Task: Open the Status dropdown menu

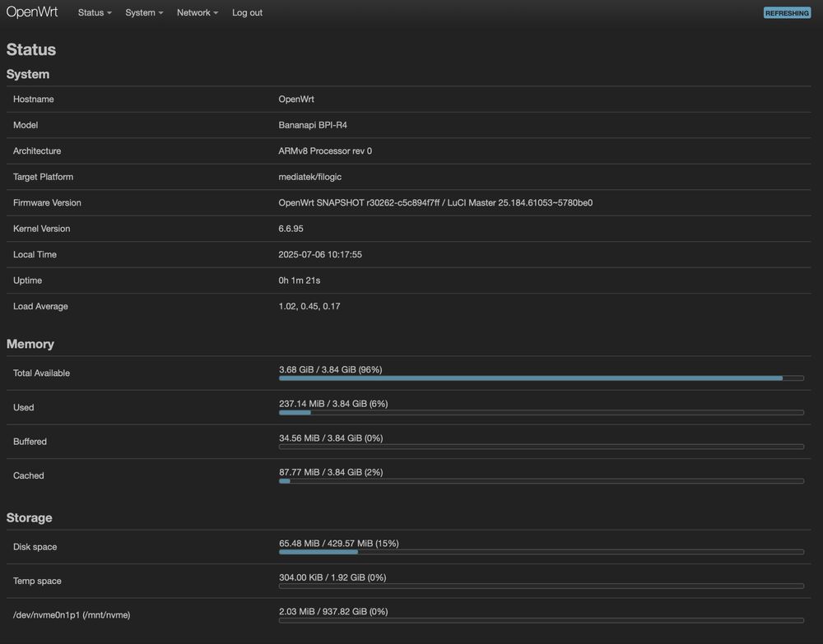Action: coord(95,12)
